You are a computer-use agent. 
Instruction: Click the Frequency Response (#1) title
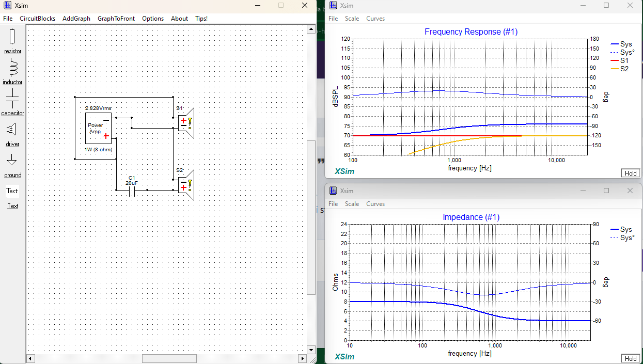pos(471,32)
